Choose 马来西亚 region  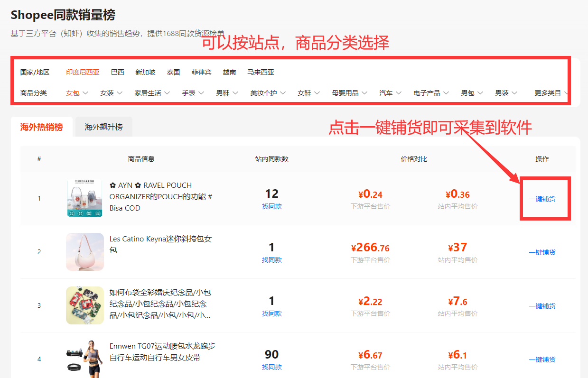261,72
